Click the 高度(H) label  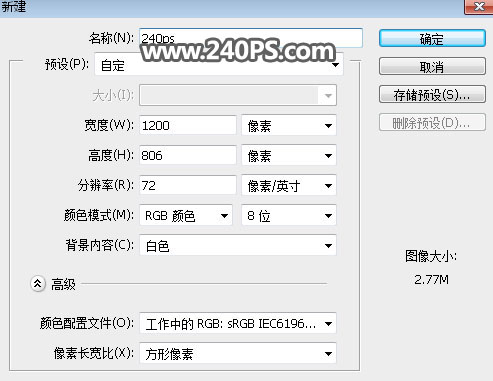[x=111, y=155]
